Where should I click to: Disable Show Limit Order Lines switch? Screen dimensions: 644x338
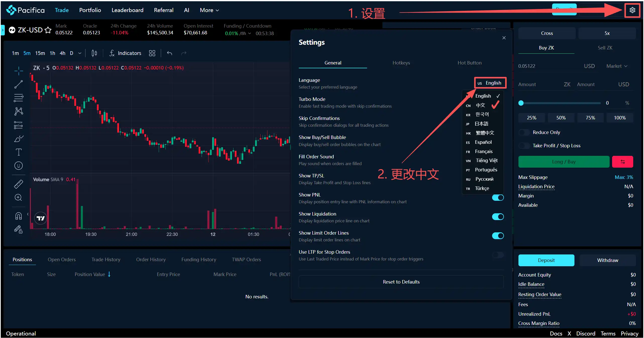click(x=498, y=236)
